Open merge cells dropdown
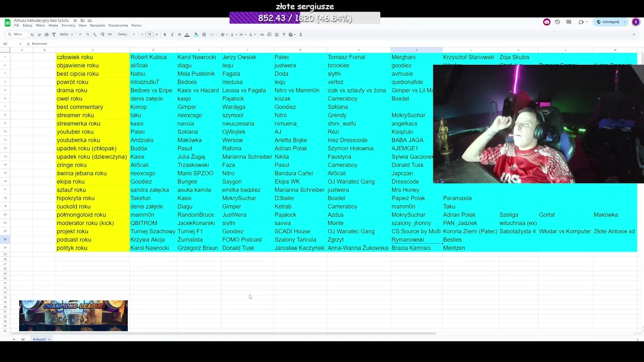The width and height of the screenshot is (644, 362). click(x=212, y=35)
